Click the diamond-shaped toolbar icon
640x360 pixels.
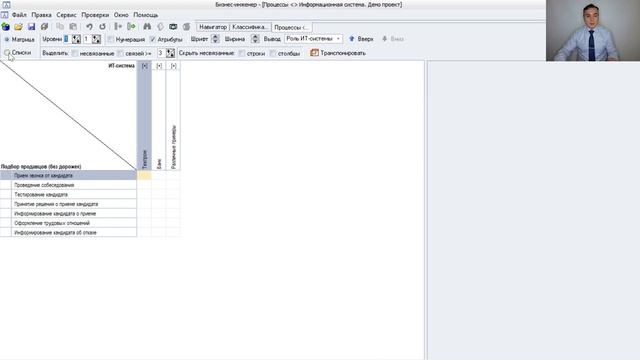160,27
